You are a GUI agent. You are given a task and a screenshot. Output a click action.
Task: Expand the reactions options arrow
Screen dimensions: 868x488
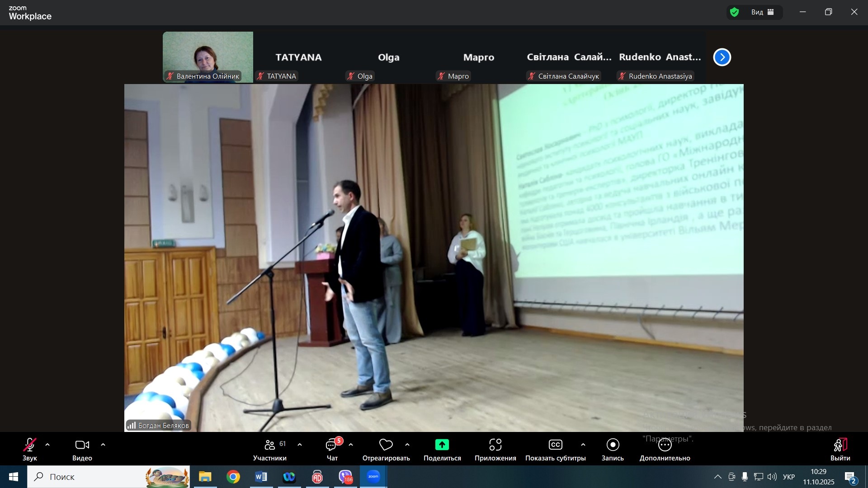coord(407,445)
